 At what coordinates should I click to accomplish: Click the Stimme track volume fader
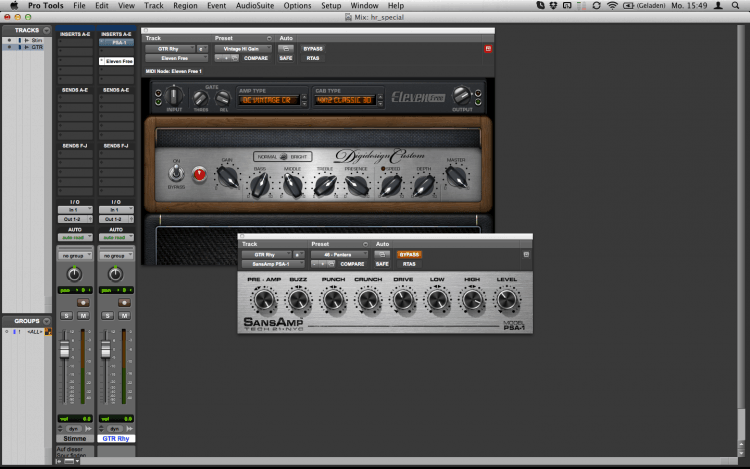65,350
